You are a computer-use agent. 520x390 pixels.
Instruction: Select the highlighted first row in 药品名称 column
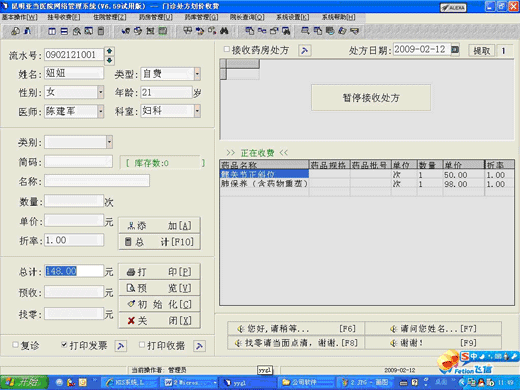pyautogui.click(x=264, y=174)
